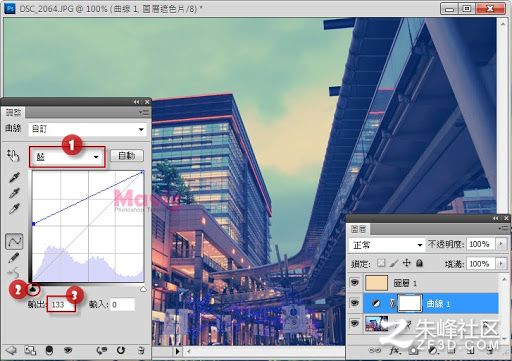Hide the 曲線 1 layer

pyautogui.click(x=355, y=303)
